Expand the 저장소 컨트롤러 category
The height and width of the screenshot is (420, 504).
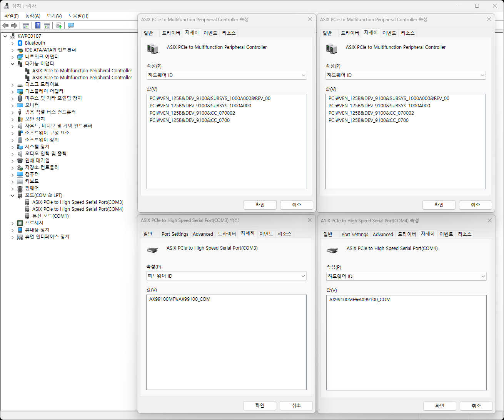click(x=12, y=168)
